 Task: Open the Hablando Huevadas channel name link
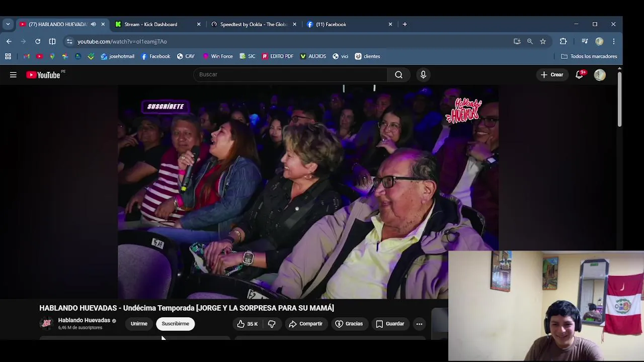coord(84,320)
